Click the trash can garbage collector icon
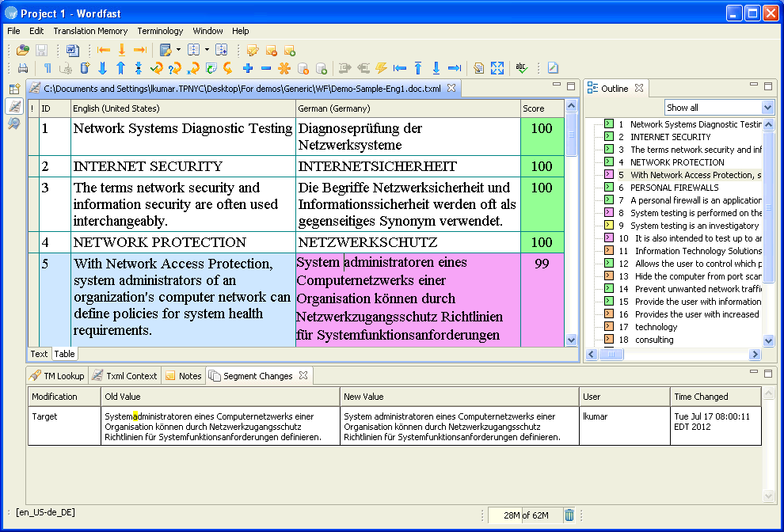784x532 pixels. [569, 515]
